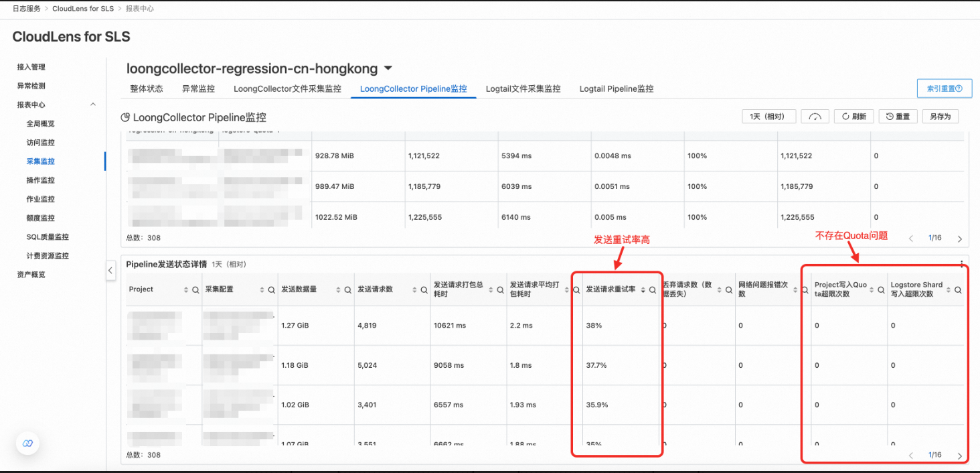Click the 另存为 button
Viewport: 980px width, 473px height.
941,117
